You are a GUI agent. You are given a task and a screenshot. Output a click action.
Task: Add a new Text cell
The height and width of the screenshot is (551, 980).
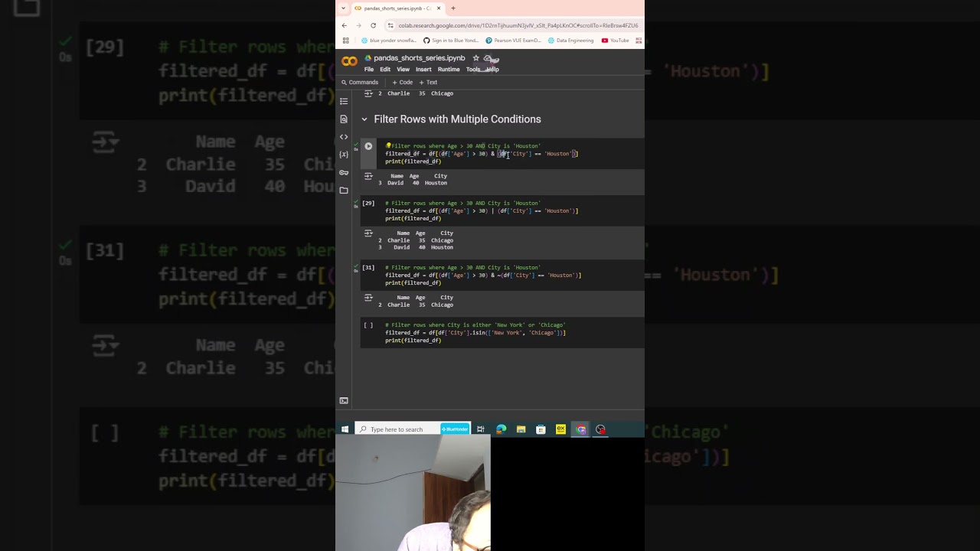[x=428, y=83]
